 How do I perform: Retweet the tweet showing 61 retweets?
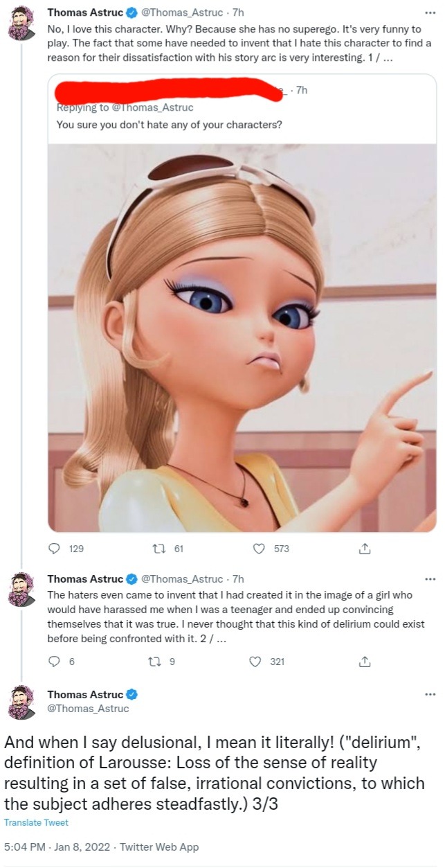[157, 549]
